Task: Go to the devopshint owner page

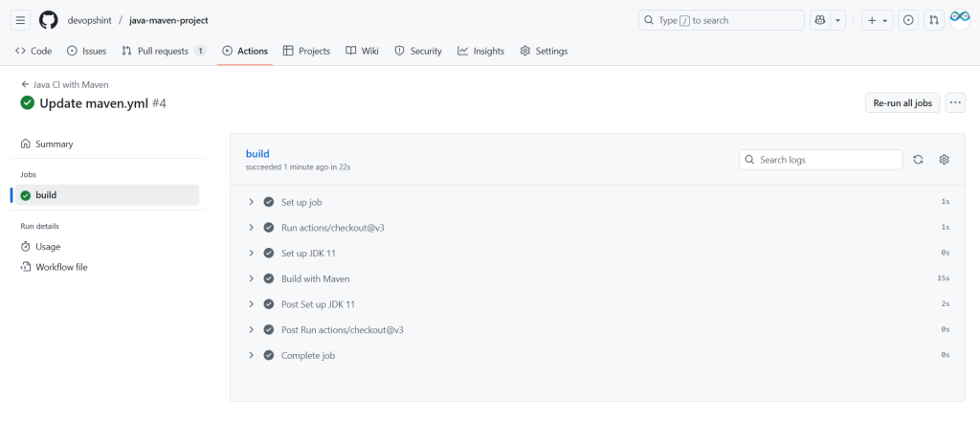Action: [89, 20]
